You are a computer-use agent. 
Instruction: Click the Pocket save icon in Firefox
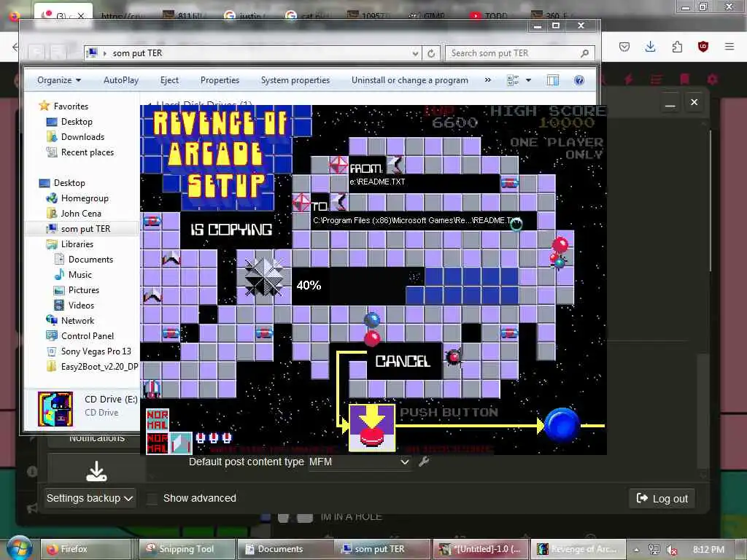click(x=624, y=46)
